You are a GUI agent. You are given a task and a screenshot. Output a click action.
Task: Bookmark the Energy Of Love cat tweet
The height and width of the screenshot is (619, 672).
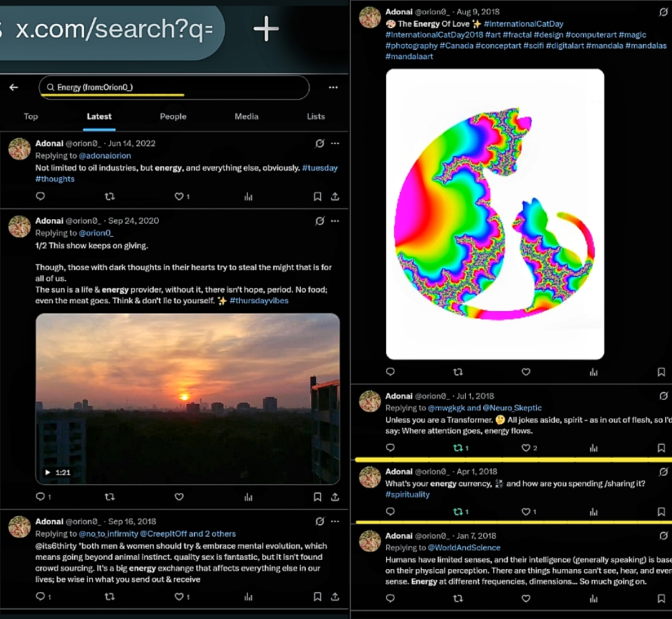661,372
